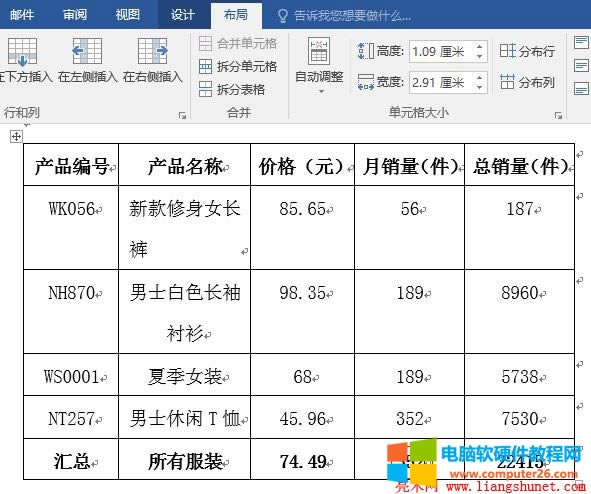Select the split cells command (拆分单元格)
Viewport: 591px width, 494px height.
[238, 67]
